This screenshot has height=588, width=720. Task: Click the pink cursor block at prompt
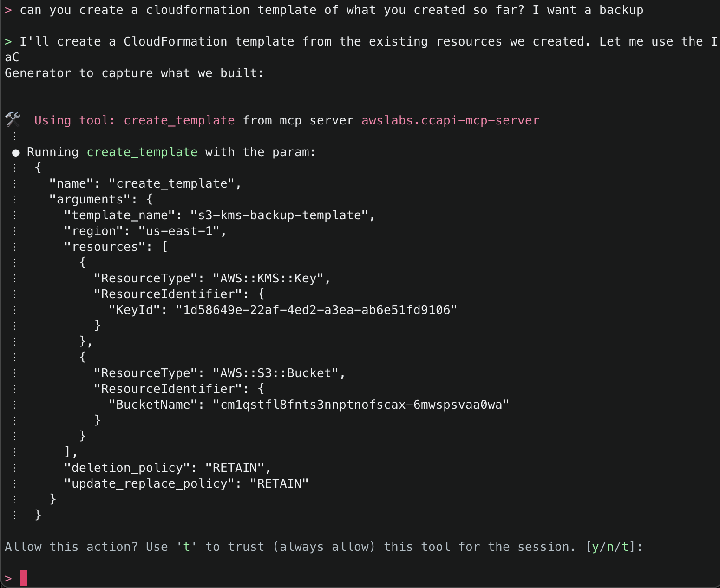23,578
